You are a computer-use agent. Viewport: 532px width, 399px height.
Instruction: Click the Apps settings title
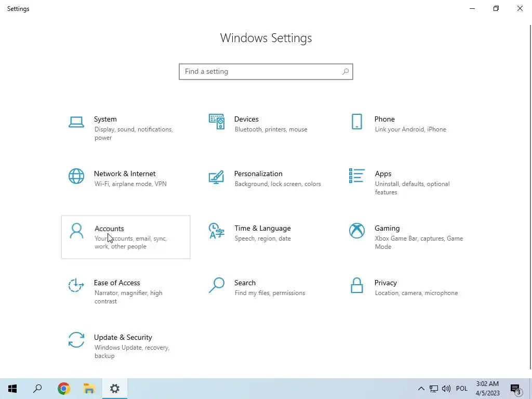pos(383,174)
